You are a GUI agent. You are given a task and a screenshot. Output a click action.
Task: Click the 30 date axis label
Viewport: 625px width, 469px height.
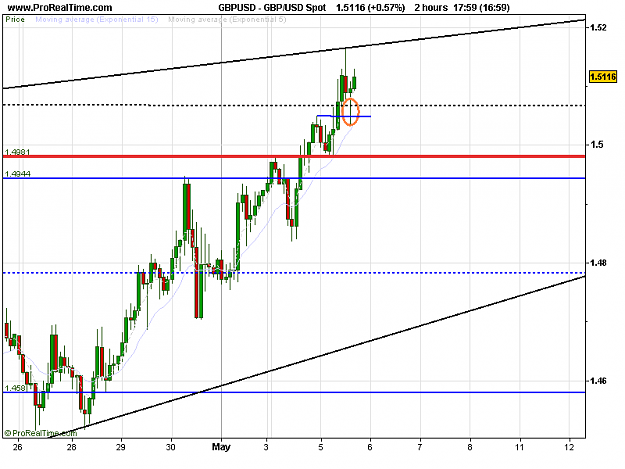(x=171, y=447)
